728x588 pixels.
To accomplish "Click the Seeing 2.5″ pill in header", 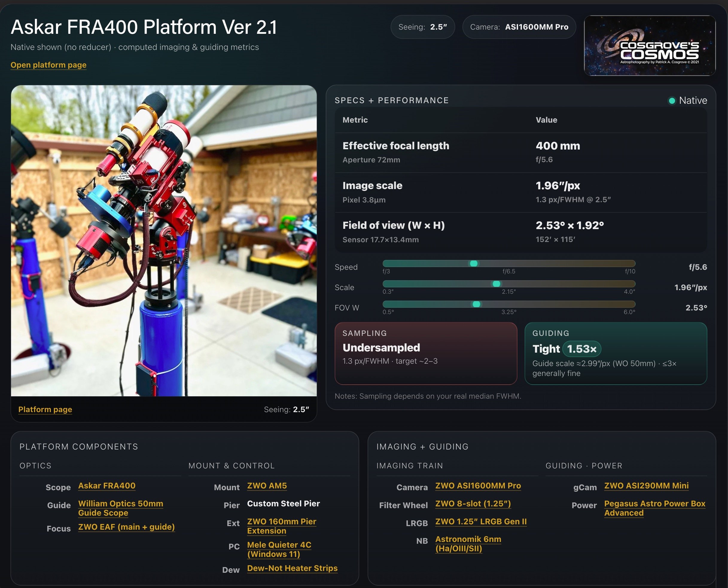I will pyautogui.click(x=422, y=27).
